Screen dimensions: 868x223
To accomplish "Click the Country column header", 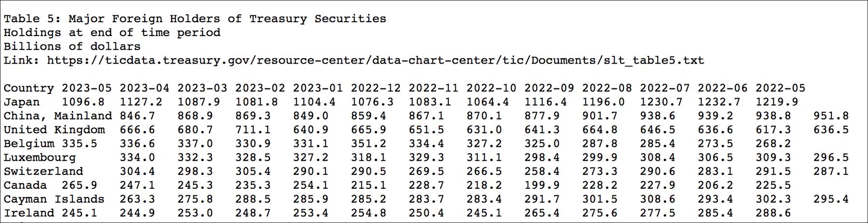I will [x=29, y=89].
